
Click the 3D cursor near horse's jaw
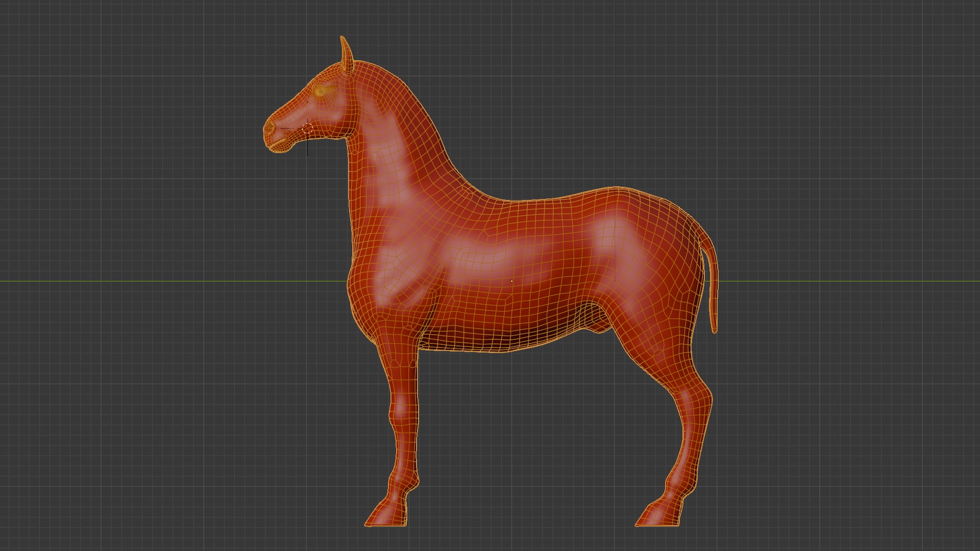coord(307,129)
